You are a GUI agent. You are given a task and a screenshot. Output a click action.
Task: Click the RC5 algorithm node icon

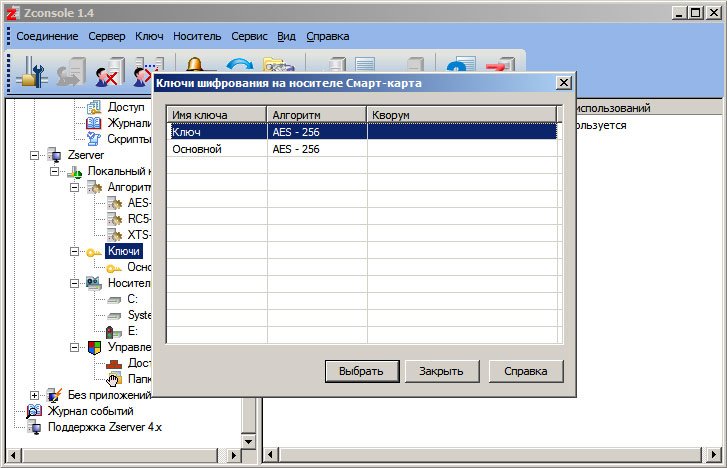[114, 219]
